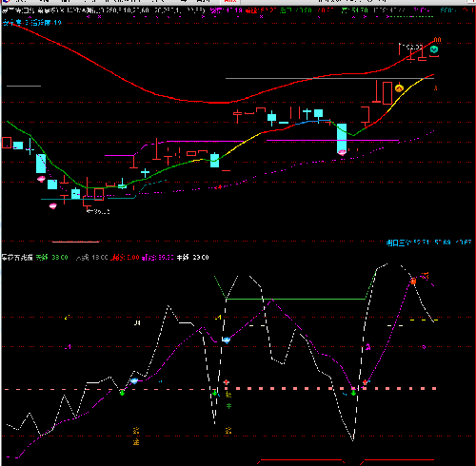Click the magenta indicator value label in the lower panel header
Screen dimensions: 476x466
point(157,258)
